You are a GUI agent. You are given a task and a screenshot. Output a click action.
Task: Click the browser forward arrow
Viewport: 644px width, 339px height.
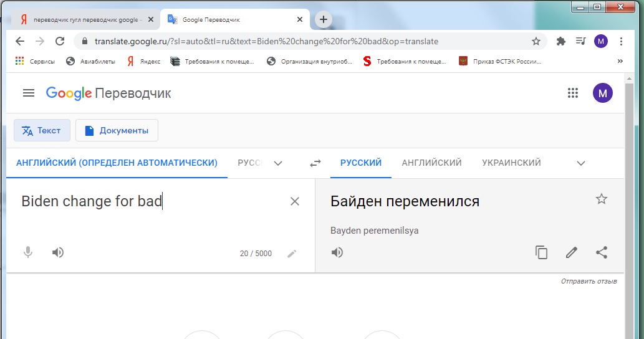(x=40, y=41)
